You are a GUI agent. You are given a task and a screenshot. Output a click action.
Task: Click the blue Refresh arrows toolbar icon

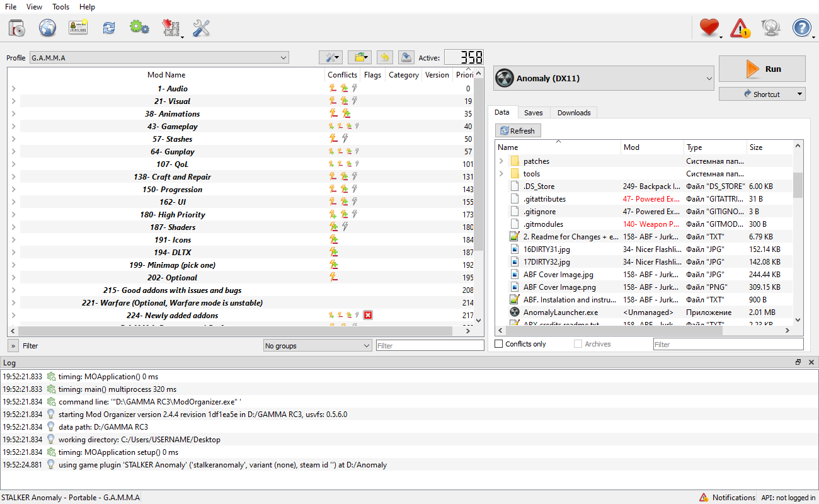(109, 28)
